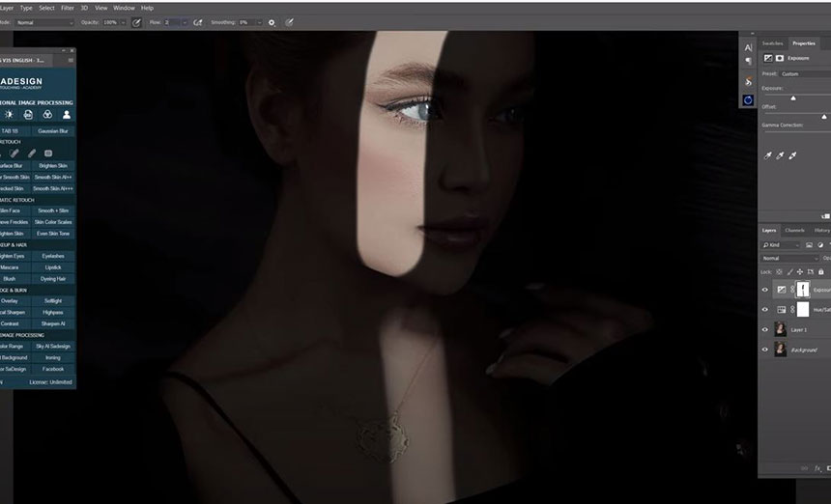Image resolution: width=831 pixels, height=504 pixels.
Task: Open the 3D menu
Action: pos(84,8)
